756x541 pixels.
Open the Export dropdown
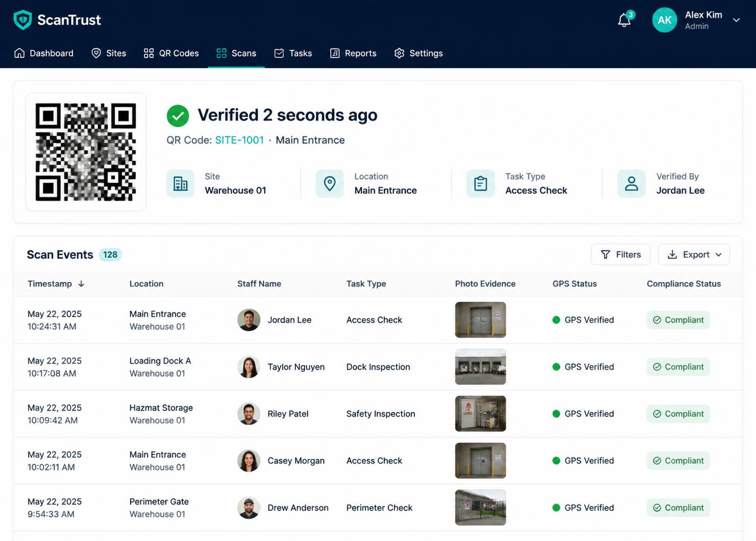694,254
